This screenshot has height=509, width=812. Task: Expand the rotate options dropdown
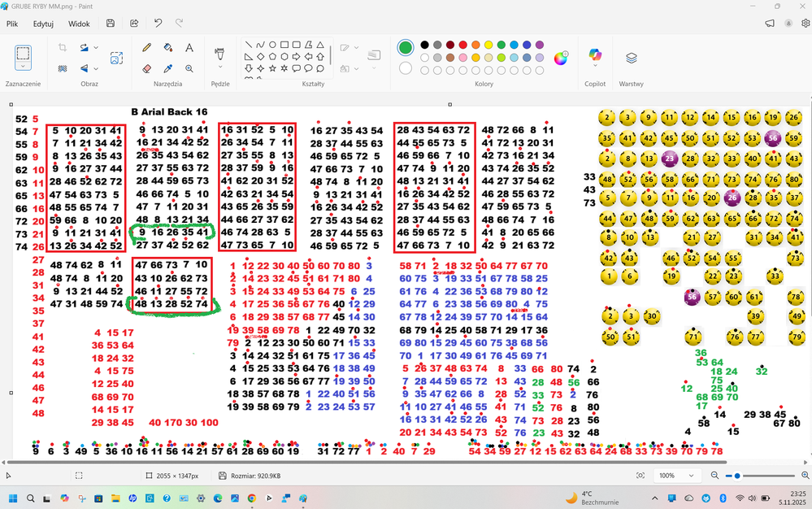point(96,48)
